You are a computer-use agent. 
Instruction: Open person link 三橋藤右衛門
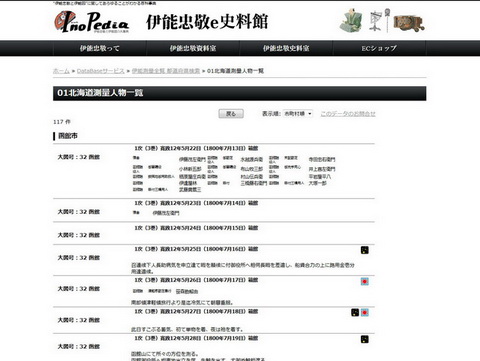pos(254,183)
